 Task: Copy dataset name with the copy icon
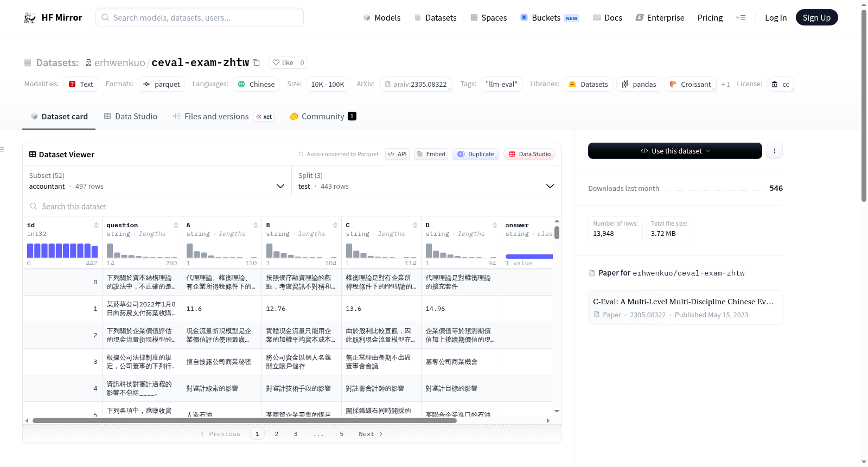coord(257,62)
